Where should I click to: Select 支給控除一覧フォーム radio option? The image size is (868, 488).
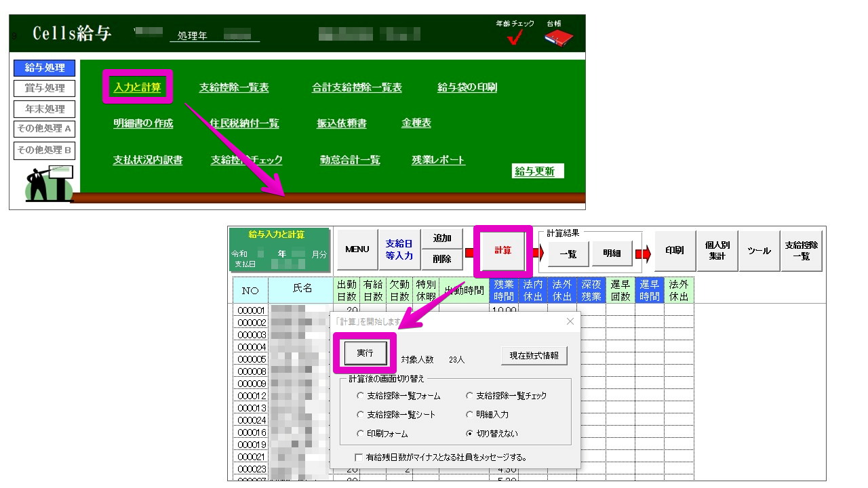pos(399,396)
